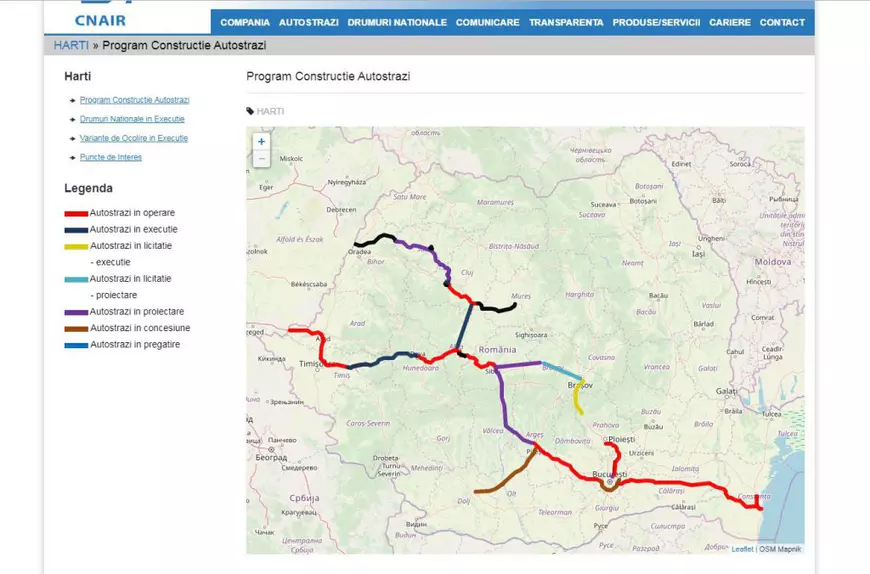870x574 pixels.
Task: Click dark blue Autostrazi in executie swatch
Action: 76,230
